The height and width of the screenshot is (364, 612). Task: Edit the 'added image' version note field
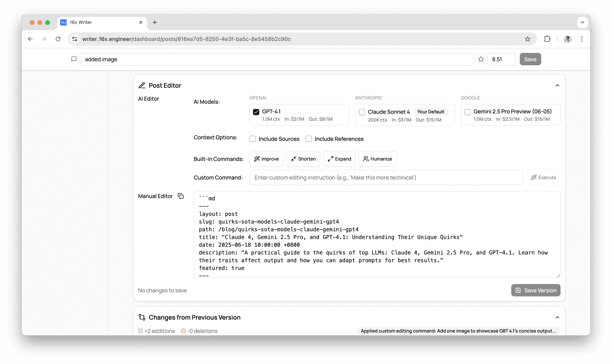coord(276,59)
